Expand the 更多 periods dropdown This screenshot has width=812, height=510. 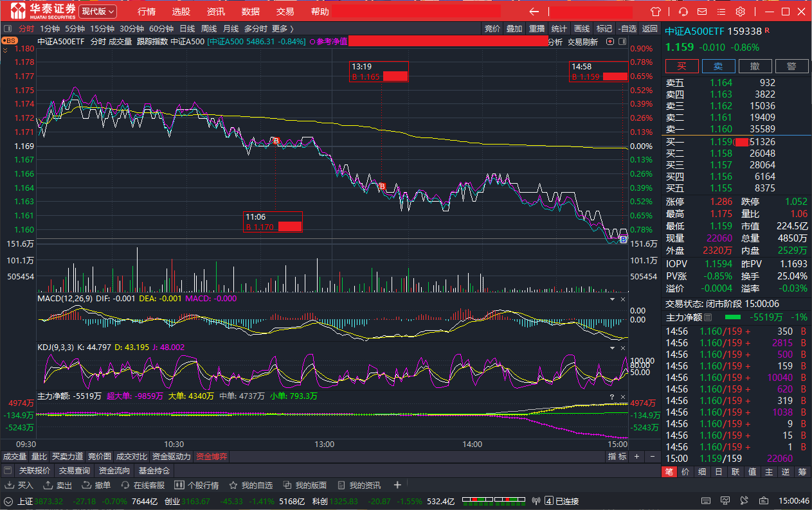click(x=282, y=28)
